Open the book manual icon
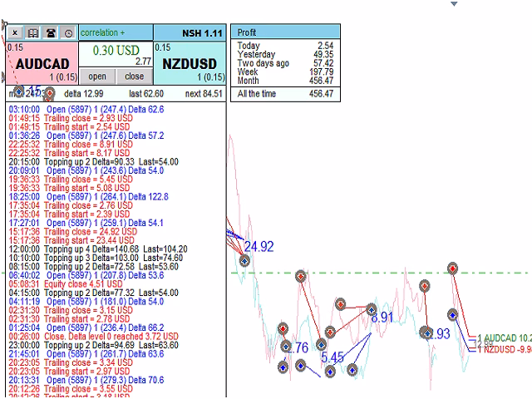Viewport: 532px width, 399px height. (33, 33)
